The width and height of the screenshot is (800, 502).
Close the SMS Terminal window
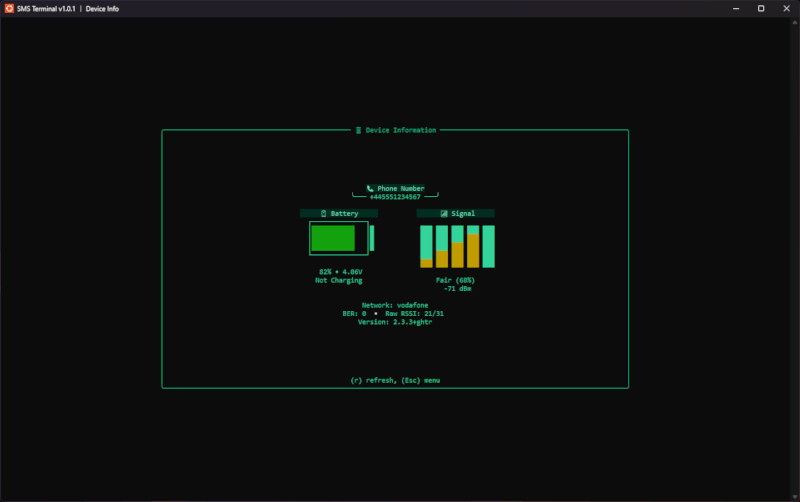[786, 9]
